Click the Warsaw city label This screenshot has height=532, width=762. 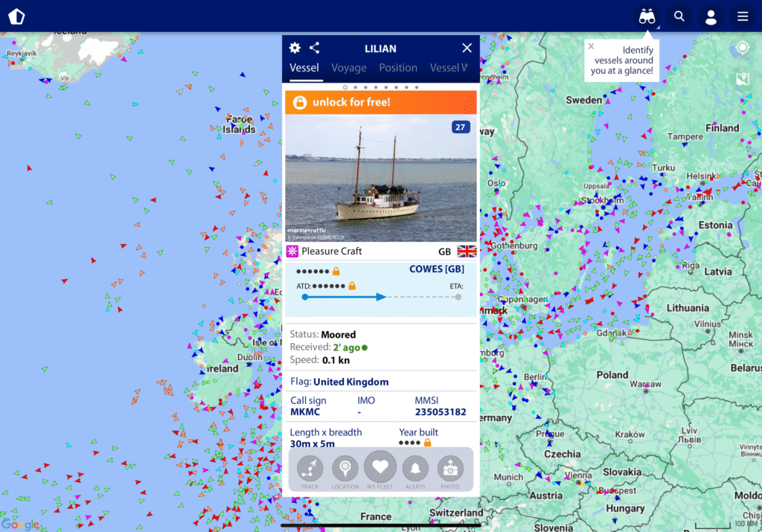[645, 384]
